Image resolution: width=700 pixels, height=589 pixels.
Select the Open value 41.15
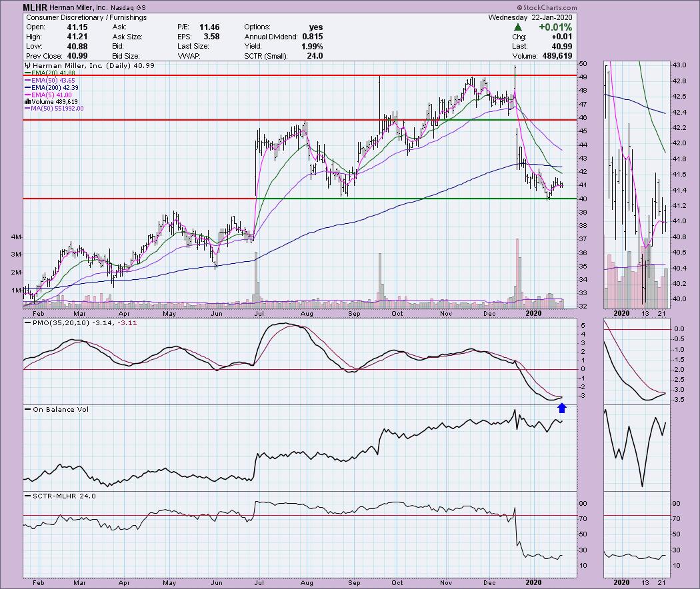(x=77, y=27)
